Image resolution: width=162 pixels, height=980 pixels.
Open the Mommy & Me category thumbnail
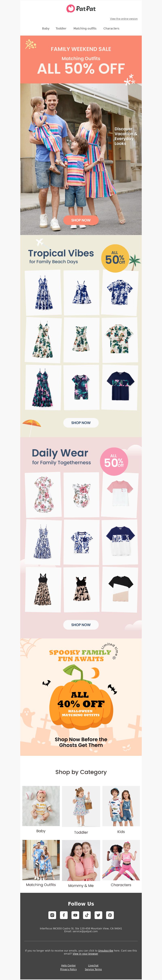[81, 860]
